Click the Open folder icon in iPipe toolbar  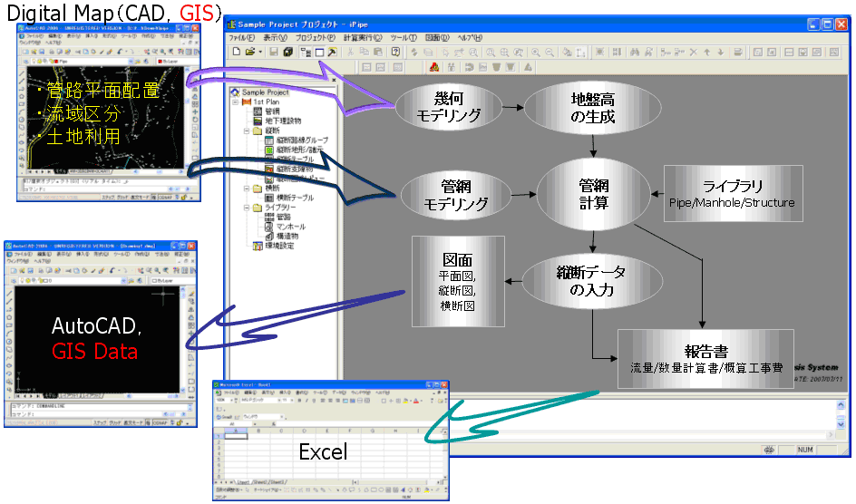click(x=250, y=52)
